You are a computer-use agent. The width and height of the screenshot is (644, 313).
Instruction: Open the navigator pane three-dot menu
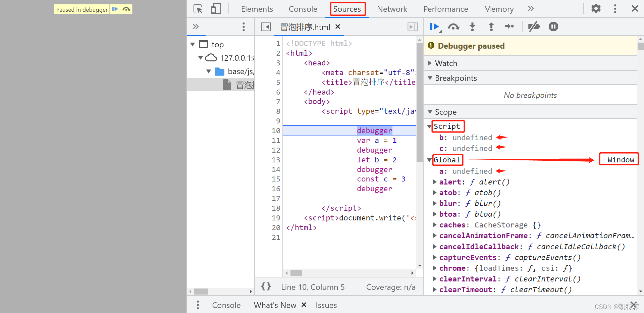[x=244, y=27]
